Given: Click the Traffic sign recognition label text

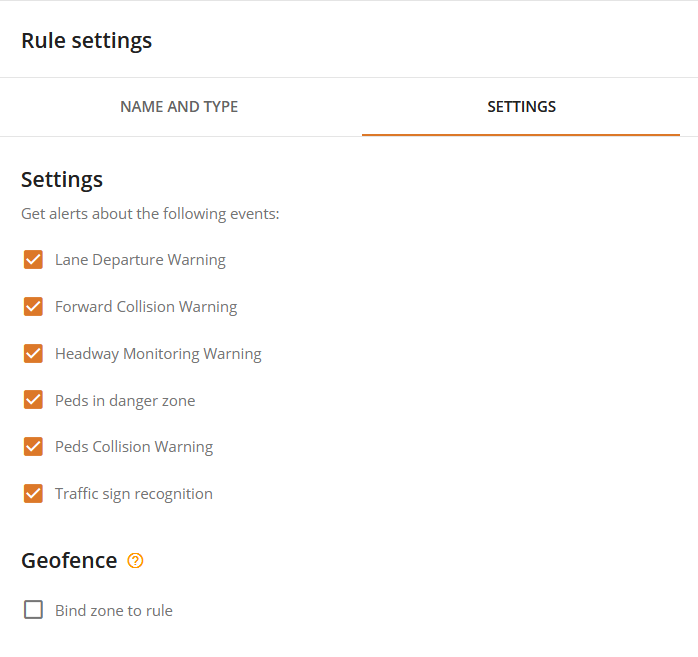Looking at the screenshot, I should 134,494.
